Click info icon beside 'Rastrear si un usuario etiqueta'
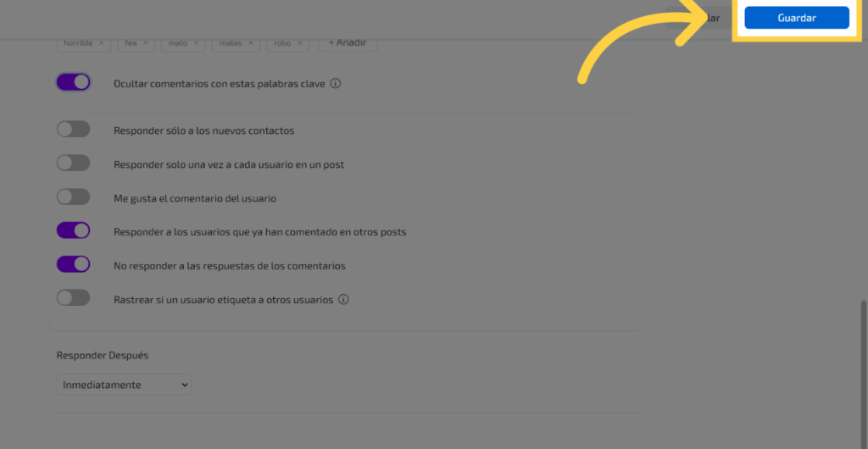 [x=344, y=300]
